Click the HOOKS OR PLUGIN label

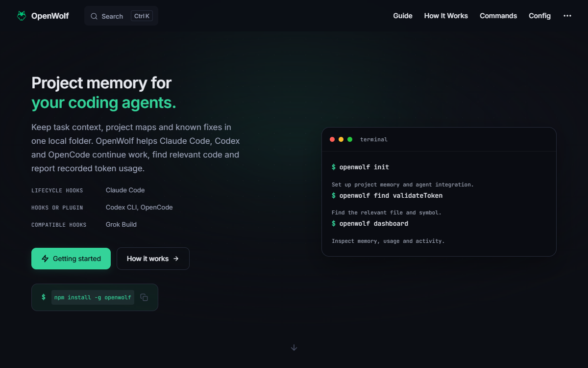pos(57,208)
